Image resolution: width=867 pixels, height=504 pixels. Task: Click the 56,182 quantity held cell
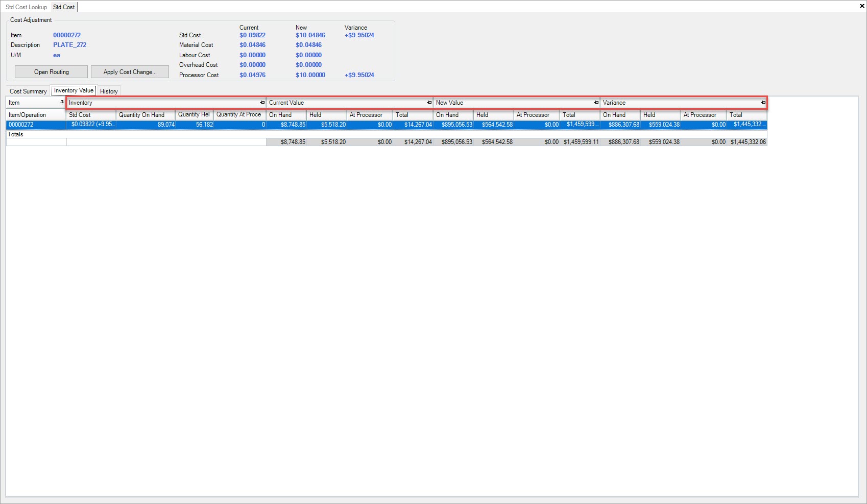tap(194, 125)
